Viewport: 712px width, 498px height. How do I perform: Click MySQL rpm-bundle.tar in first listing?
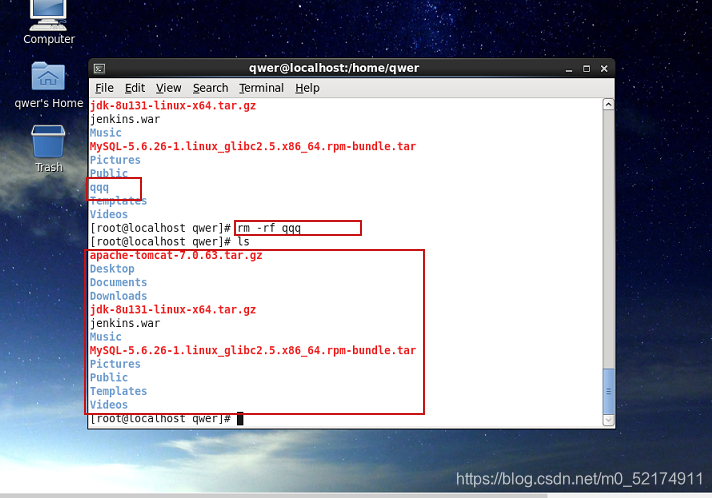(252, 147)
